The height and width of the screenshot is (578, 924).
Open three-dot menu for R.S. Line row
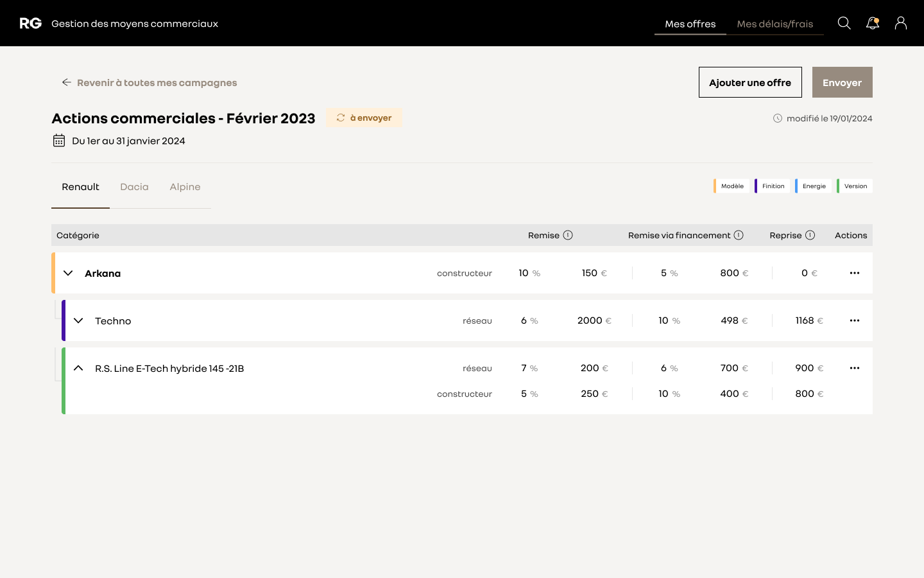tap(855, 368)
